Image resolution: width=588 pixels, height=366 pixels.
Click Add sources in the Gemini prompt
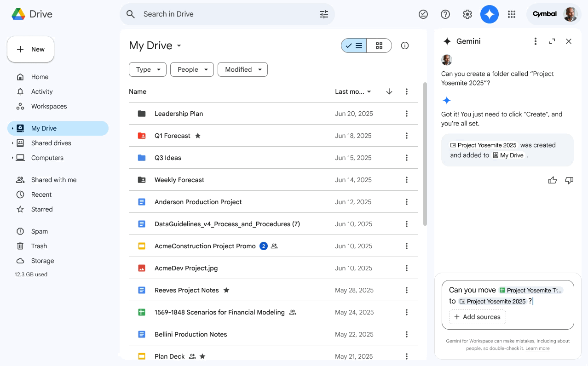click(477, 317)
